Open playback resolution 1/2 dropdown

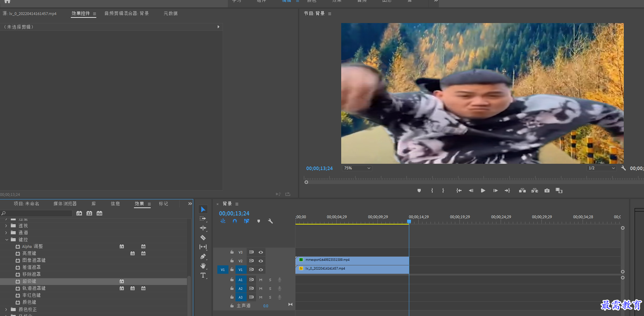(x=601, y=168)
